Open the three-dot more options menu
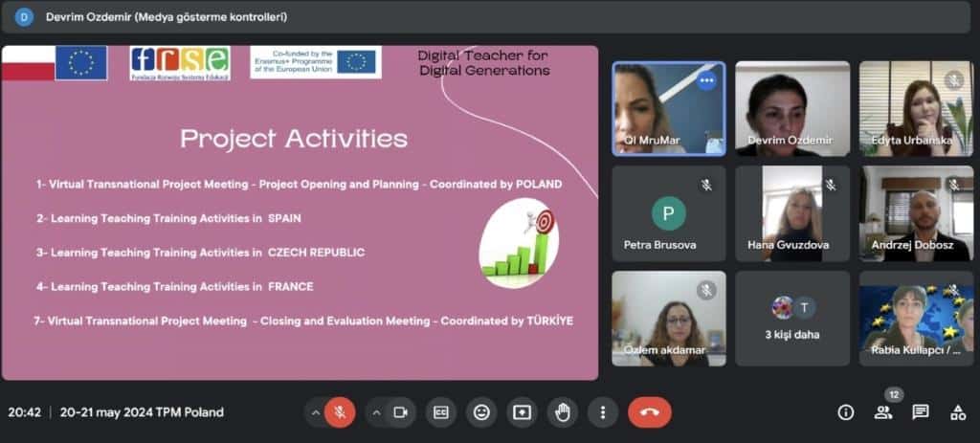 click(x=602, y=412)
